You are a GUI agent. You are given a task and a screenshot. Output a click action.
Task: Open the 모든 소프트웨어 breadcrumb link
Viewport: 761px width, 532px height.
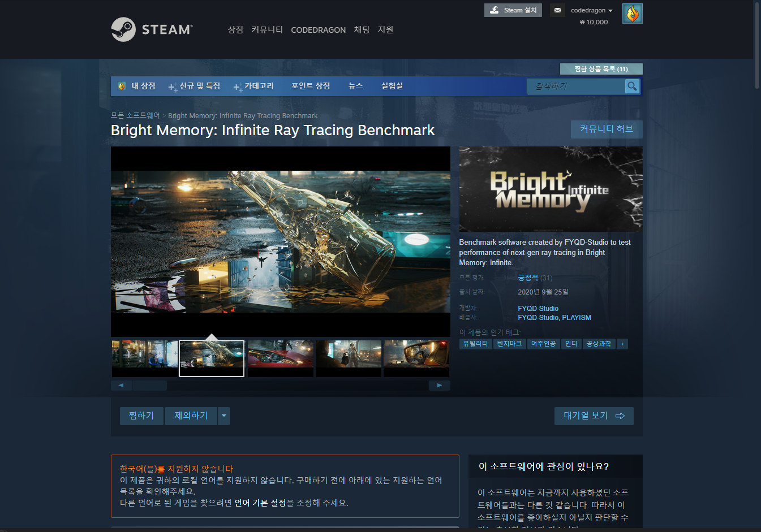tap(135, 115)
